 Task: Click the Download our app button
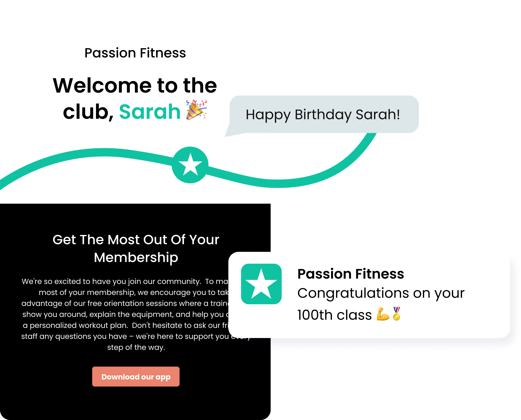click(136, 376)
